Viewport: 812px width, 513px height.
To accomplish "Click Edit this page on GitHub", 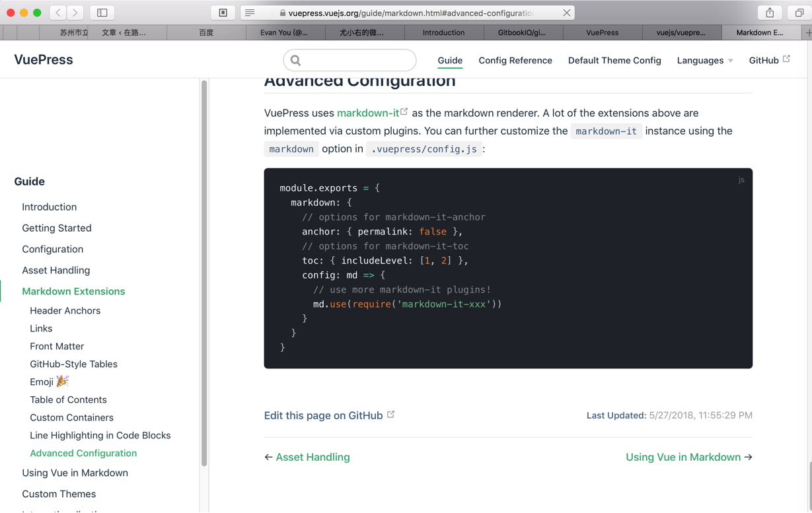I will 323,415.
